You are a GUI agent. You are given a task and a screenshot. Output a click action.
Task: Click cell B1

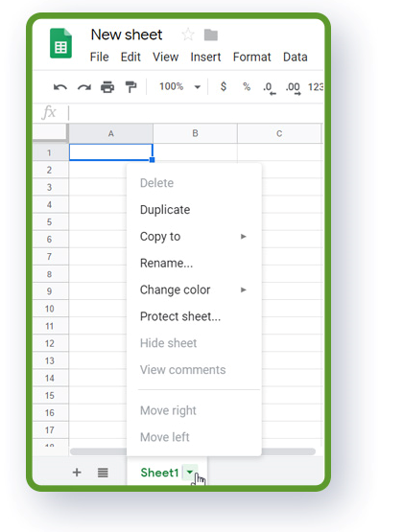coord(195,152)
